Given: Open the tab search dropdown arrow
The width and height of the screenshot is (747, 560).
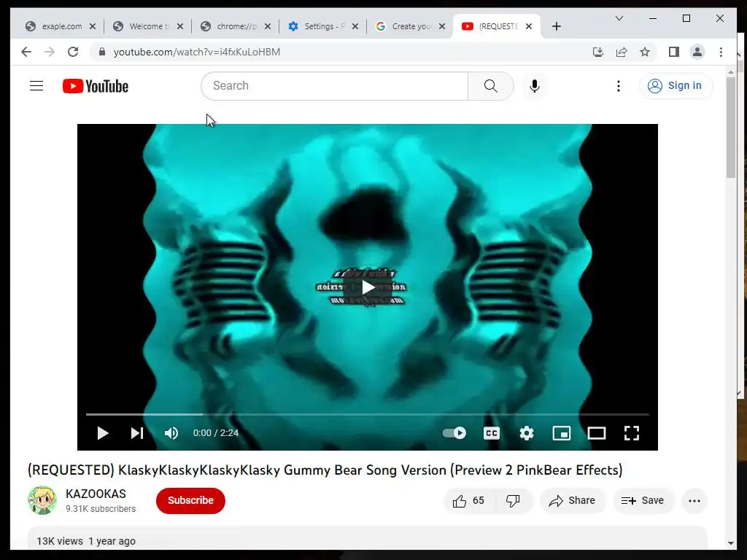Looking at the screenshot, I should pyautogui.click(x=619, y=18).
